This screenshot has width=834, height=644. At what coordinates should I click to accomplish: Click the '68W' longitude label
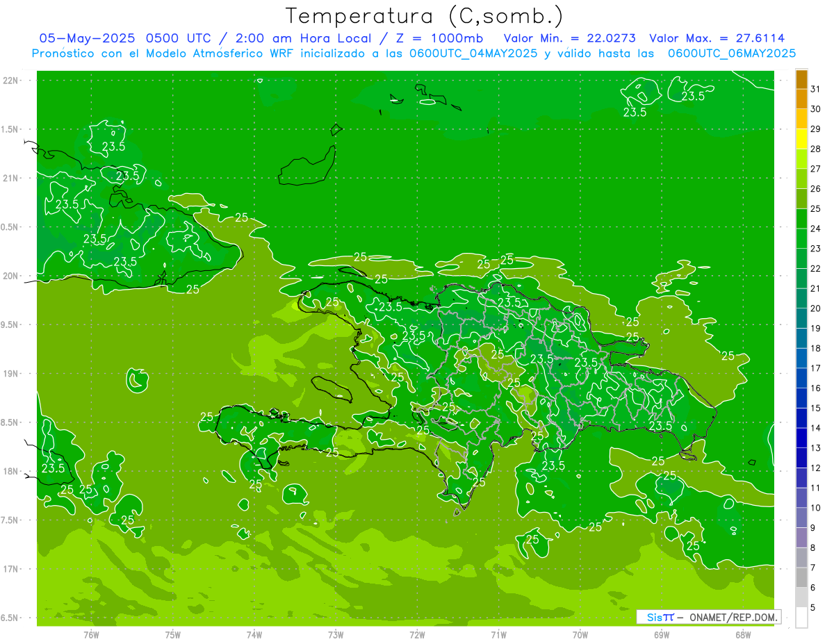[x=743, y=635]
